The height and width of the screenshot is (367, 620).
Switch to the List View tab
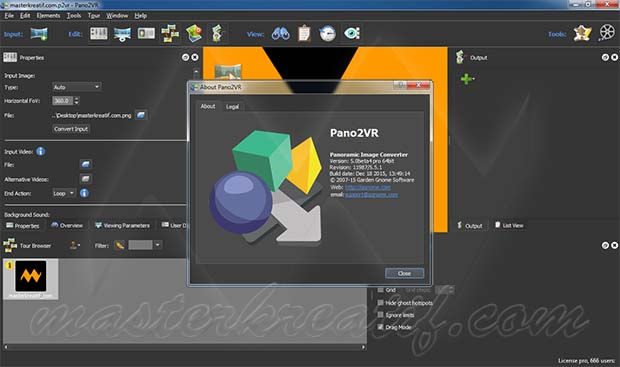(x=509, y=225)
